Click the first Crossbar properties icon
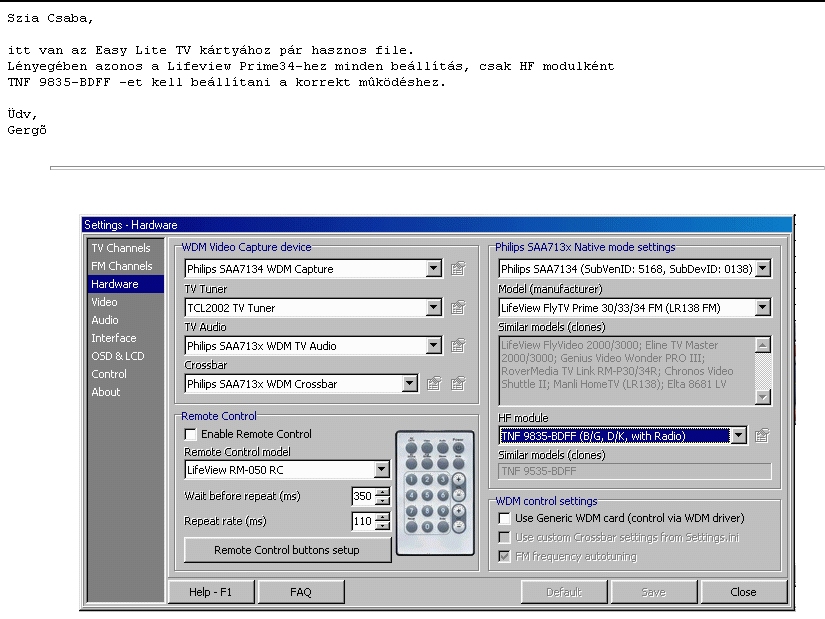This screenshot has width=825, height=619. click(x=435, y=384)
